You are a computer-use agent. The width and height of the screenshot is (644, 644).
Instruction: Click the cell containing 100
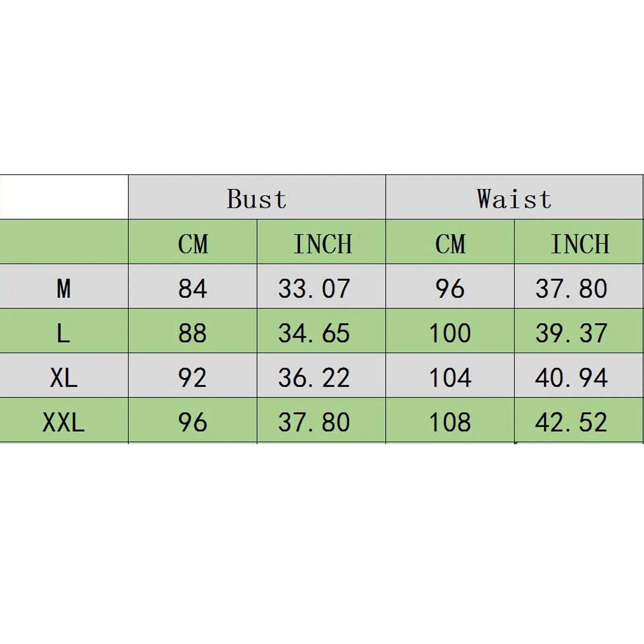[x=450, y=331]
